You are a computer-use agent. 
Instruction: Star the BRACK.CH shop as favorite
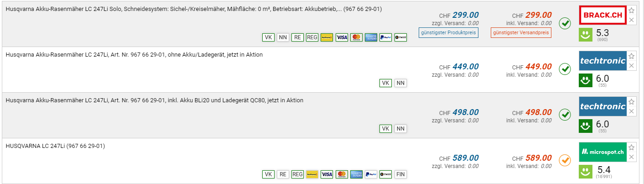click(x=631, y=10)
